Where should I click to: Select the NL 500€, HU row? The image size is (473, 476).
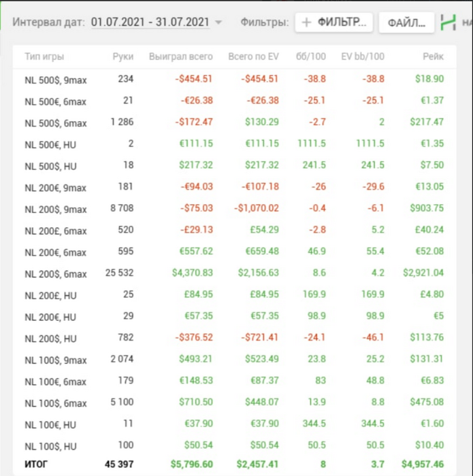click(x=234, y=143)
